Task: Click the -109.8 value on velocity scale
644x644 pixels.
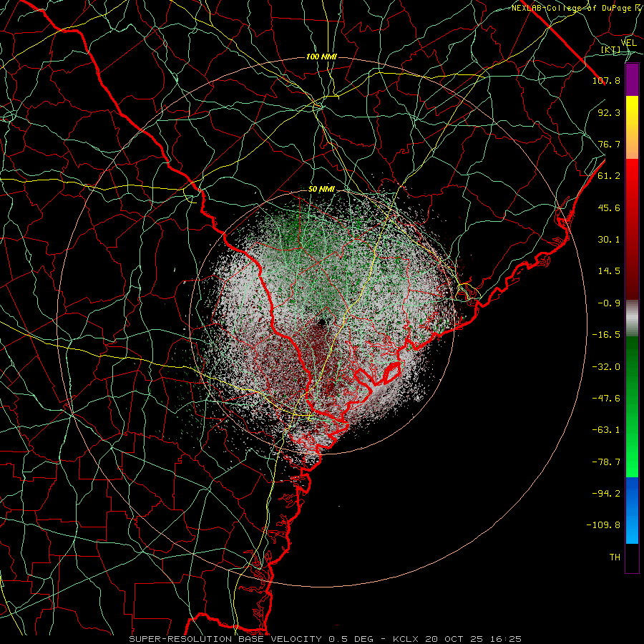Action: click(603, 525)
